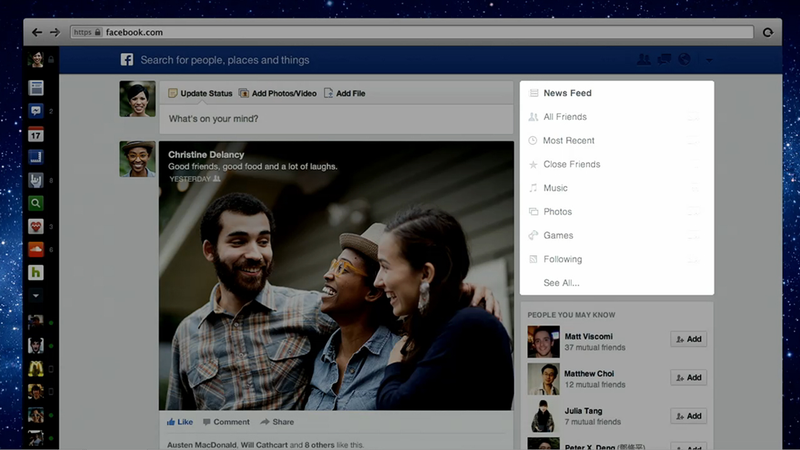800x450 pixels.
Task: Select the Add Photos/Video tab
Action: (278, 93)
